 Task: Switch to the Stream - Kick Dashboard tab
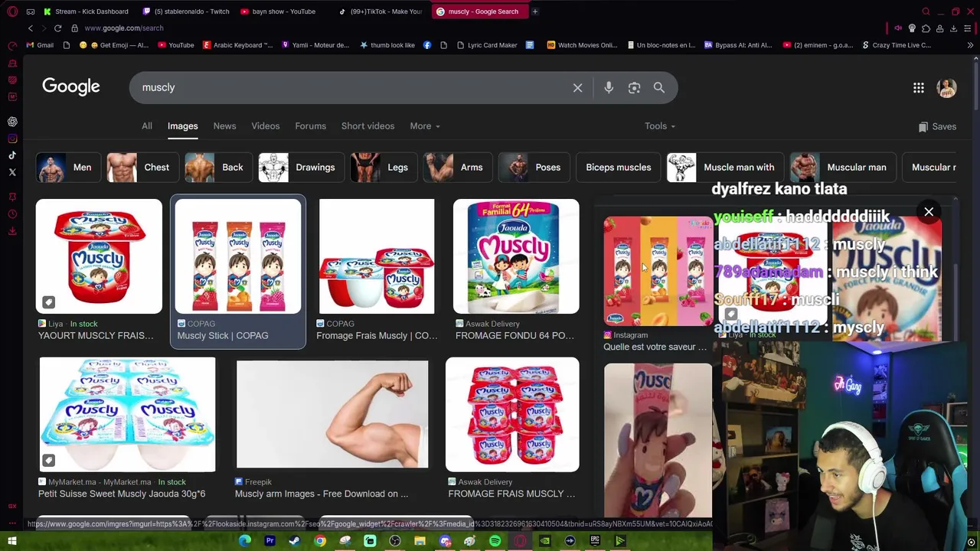pos(86,11)
